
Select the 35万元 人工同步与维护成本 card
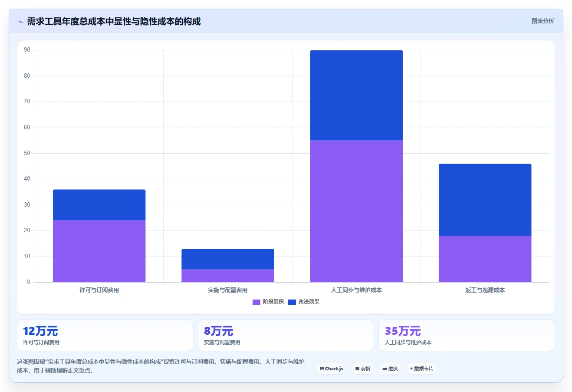click(467, 335)
